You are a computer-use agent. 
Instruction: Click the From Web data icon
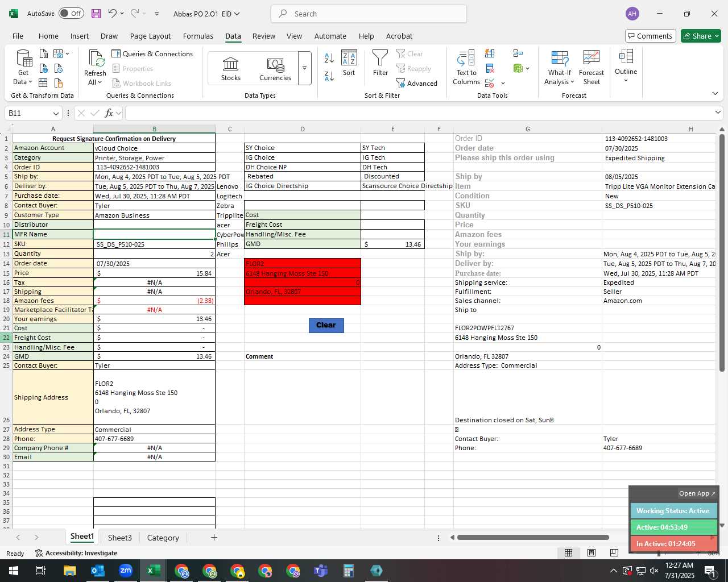pos(44,69)
